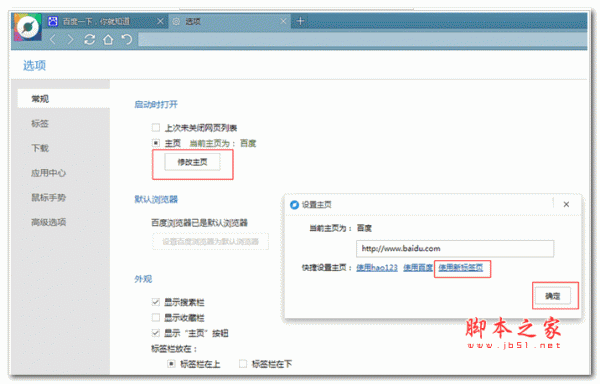This screenshot has height=384, width=600.
Task: Close the 选项 tab
Action: (283, 21)
